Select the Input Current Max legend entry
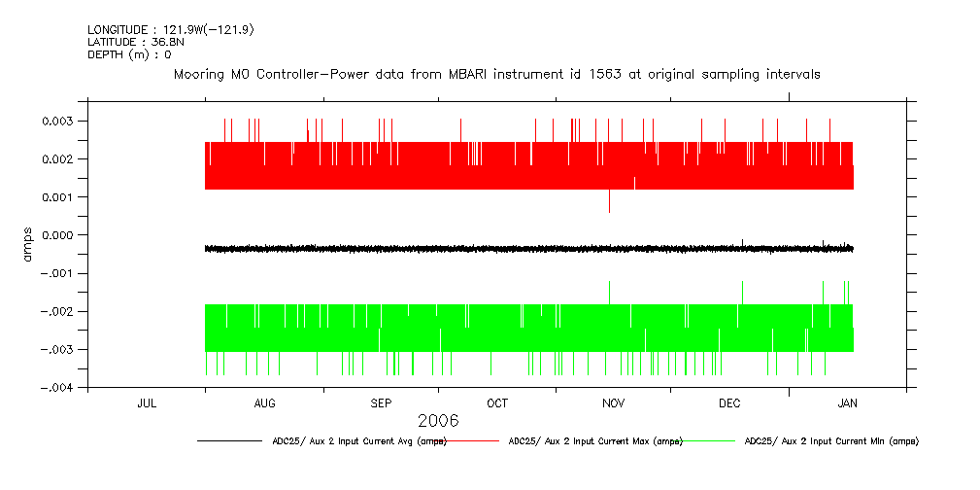Screen dimensions: 980x490 [595, 441]
